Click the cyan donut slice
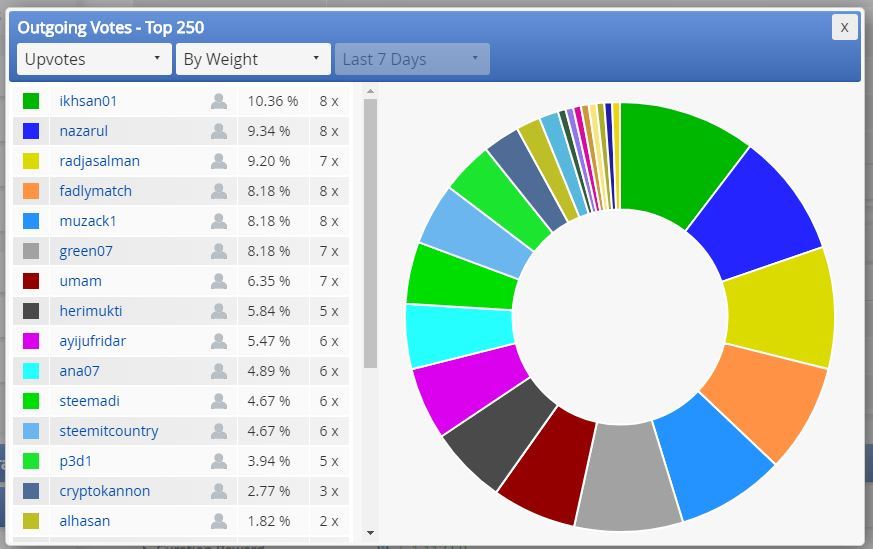Image resolution: width=873 pixels, height=549 pixels. tap(459, 334)
